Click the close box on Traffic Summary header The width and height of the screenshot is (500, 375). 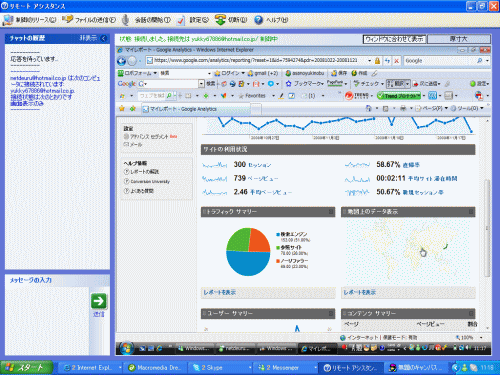pos(331,212)
